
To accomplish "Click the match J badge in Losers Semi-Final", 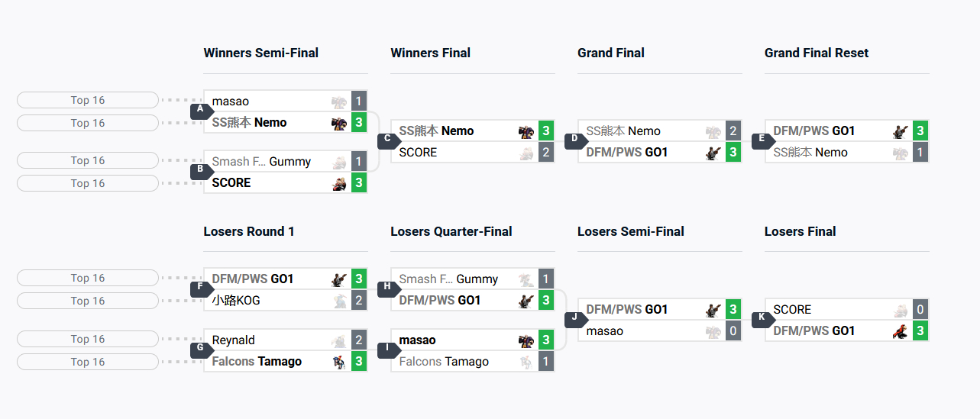I will tap(574, 319).
